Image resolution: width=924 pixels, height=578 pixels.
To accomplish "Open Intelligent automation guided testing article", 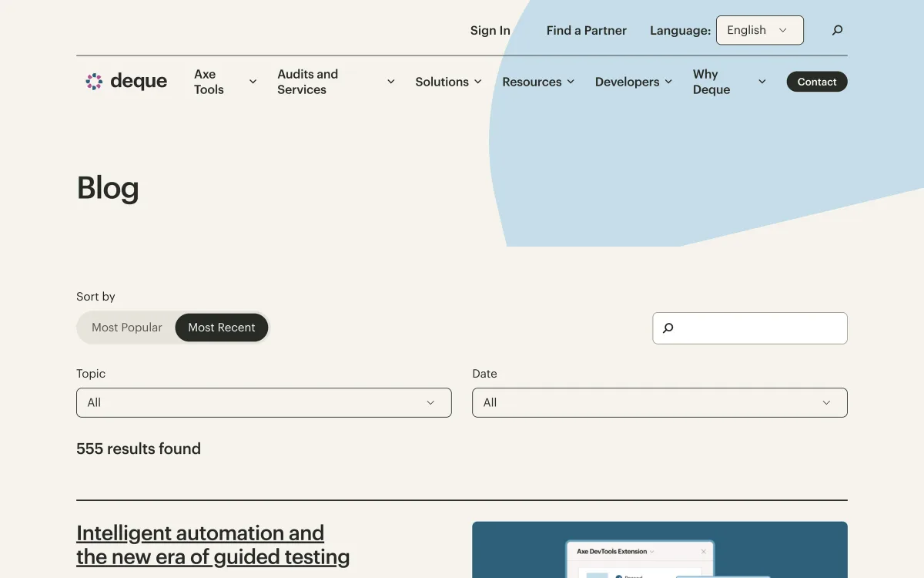I will click(x=213, y=545).
